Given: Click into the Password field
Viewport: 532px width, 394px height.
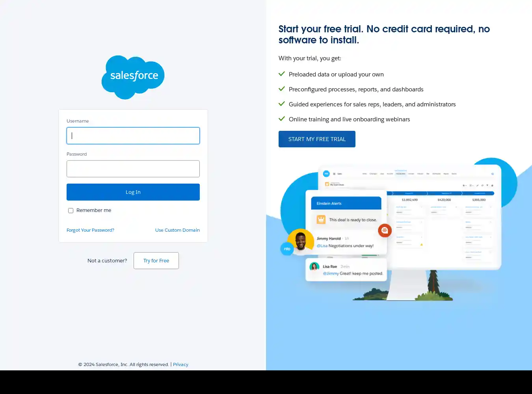Looking at the screenshot, I should [133, 169].
